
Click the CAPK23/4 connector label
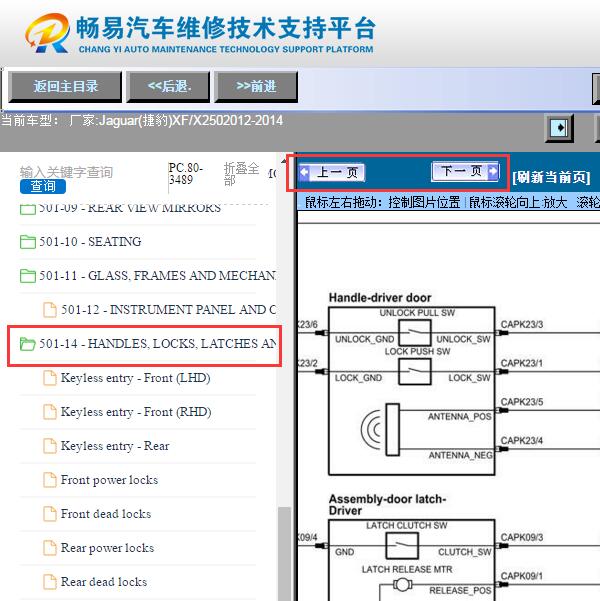522,441
